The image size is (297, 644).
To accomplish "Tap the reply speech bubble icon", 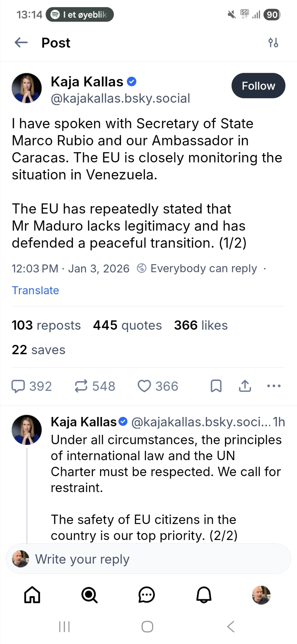I will (x=18, y=386).
